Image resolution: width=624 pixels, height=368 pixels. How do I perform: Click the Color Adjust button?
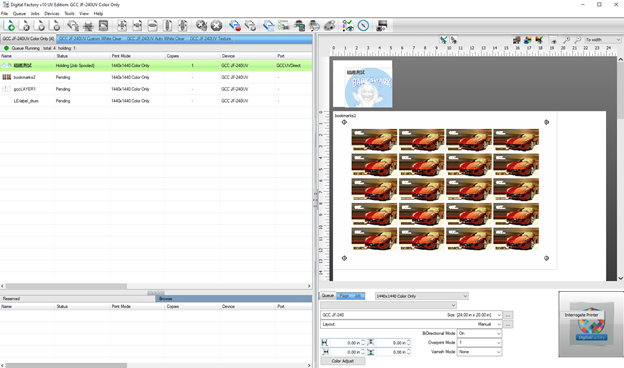pos(343,361)
